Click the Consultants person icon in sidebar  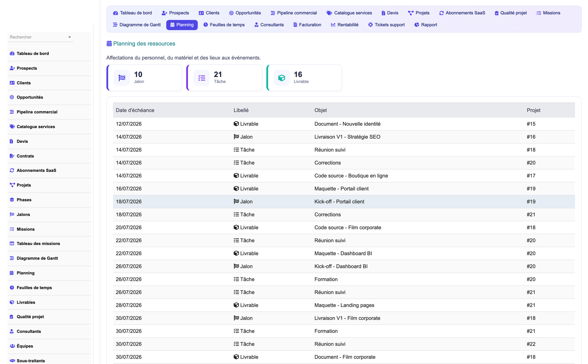[12, 331]
